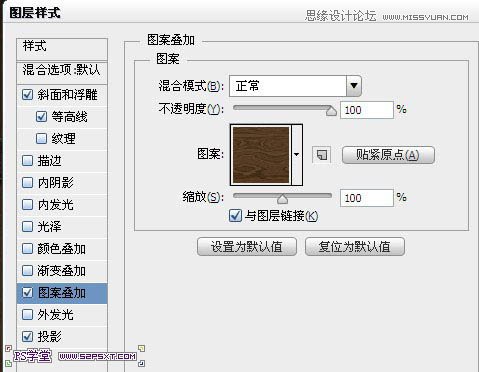Click the 贴紧原点 button
This screenshot has height=372, width=479.
pyautogui.click(x=388, y=155)
